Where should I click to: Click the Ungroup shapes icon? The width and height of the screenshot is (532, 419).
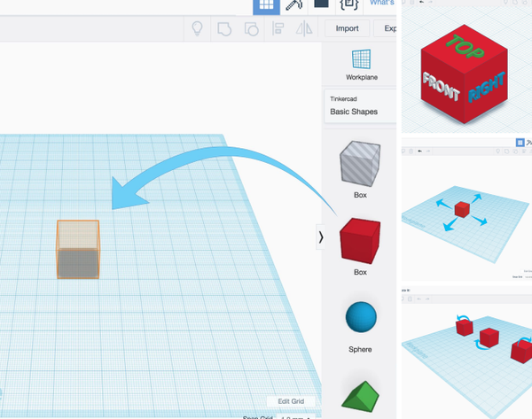click(x=251, y=29)
